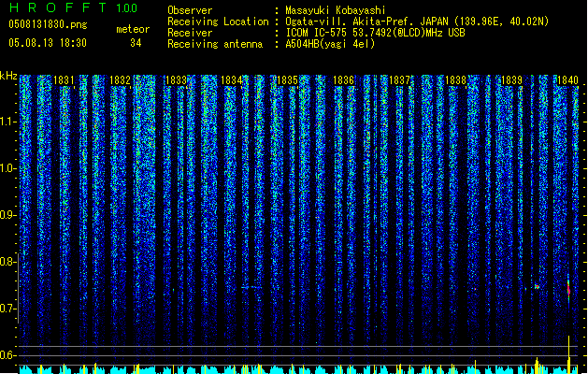Click the 0.6 frequency axis label
Image resolution: width=588 pixels, height=374 pixels.
click(x=7, y=355)
